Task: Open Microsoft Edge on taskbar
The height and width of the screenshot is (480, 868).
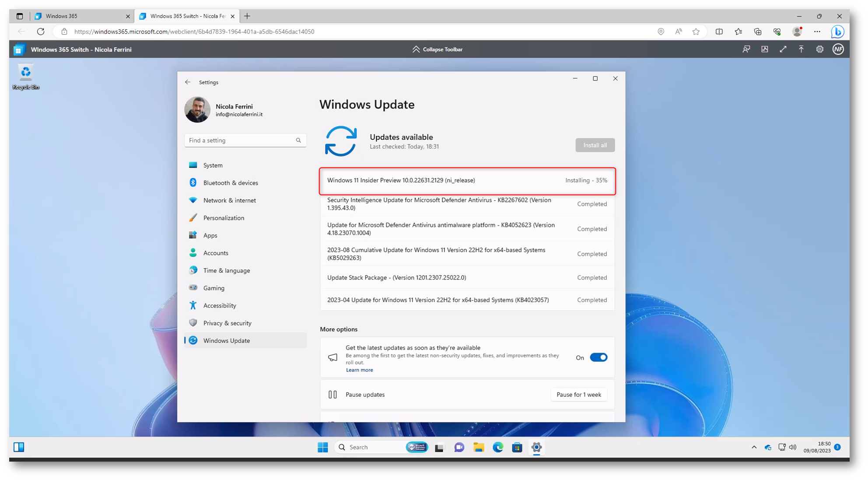Action: coord(498,447)
